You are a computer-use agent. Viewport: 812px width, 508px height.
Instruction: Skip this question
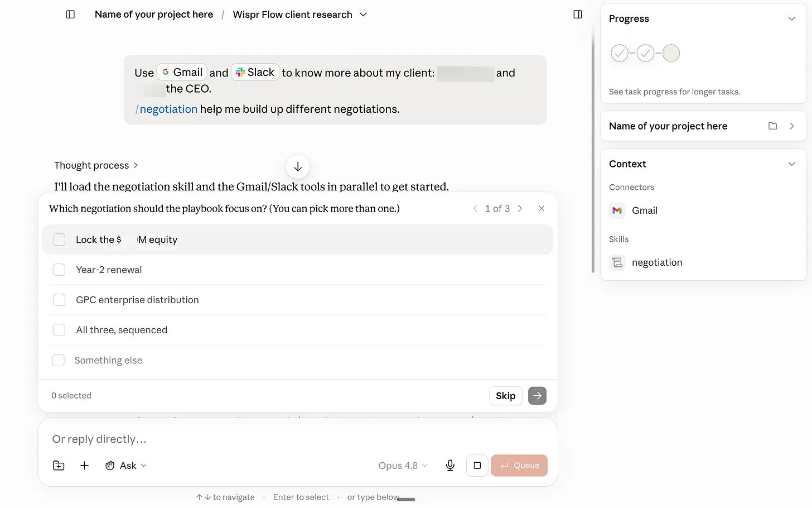coord(506,396)
